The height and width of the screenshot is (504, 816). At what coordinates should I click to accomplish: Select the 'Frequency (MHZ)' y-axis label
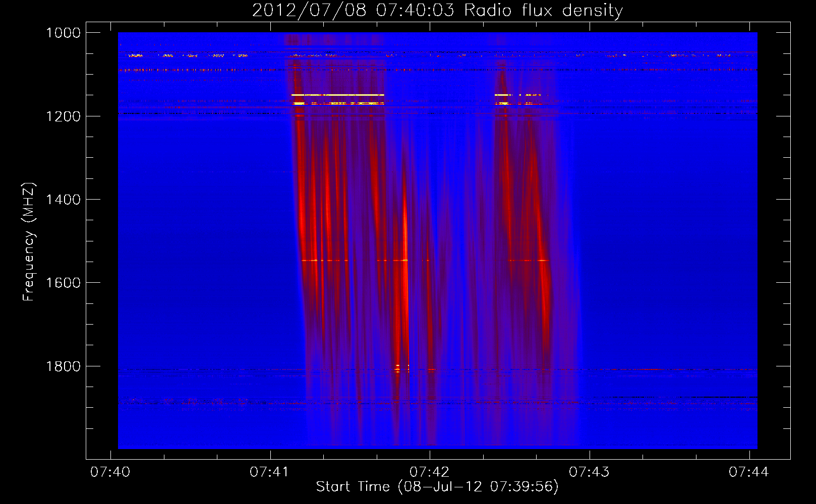pos(29,242)
